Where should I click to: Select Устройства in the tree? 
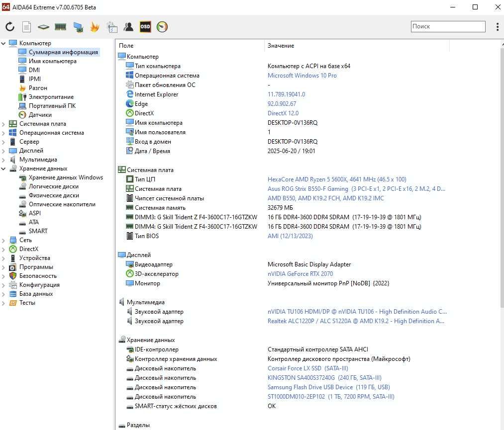(34, 258)
